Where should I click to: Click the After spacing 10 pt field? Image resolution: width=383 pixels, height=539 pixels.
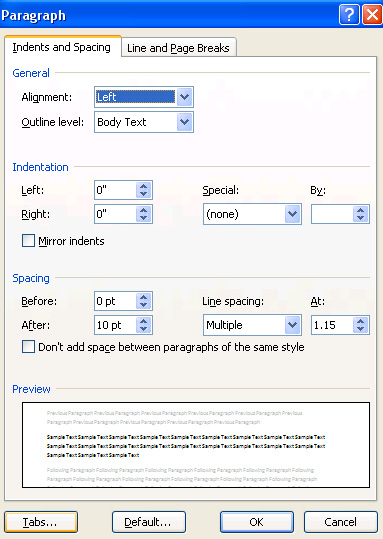pyautogui.click(x=116, y=325)
